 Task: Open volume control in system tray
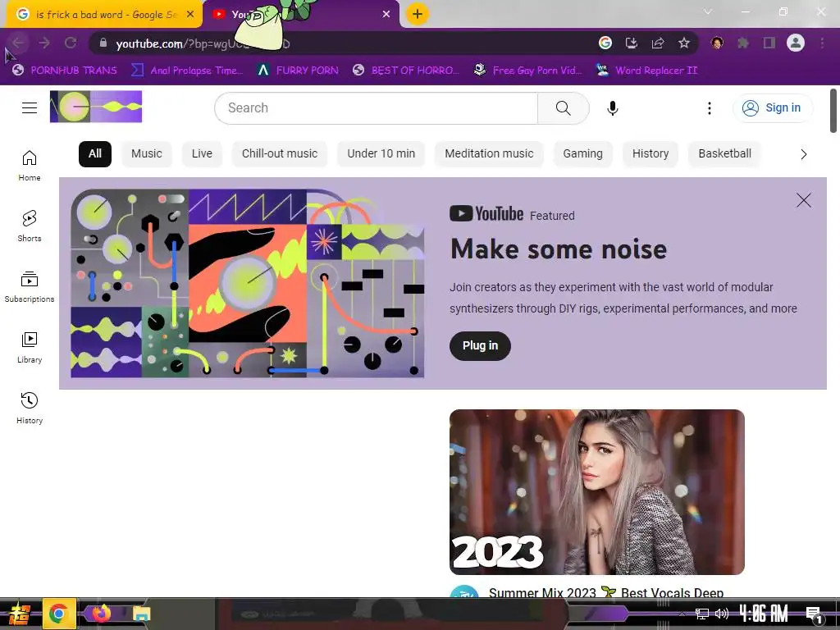pos(722,614)
